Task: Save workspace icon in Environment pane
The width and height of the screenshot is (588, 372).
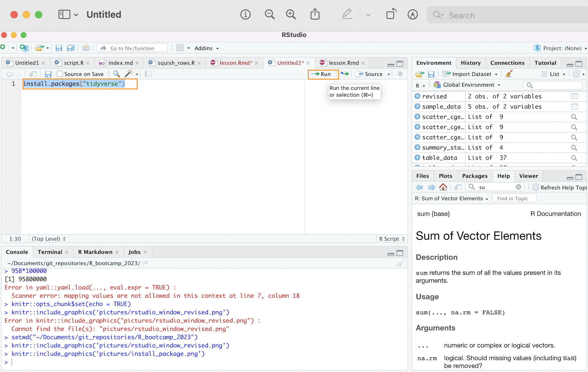Action: pos(431,74)
